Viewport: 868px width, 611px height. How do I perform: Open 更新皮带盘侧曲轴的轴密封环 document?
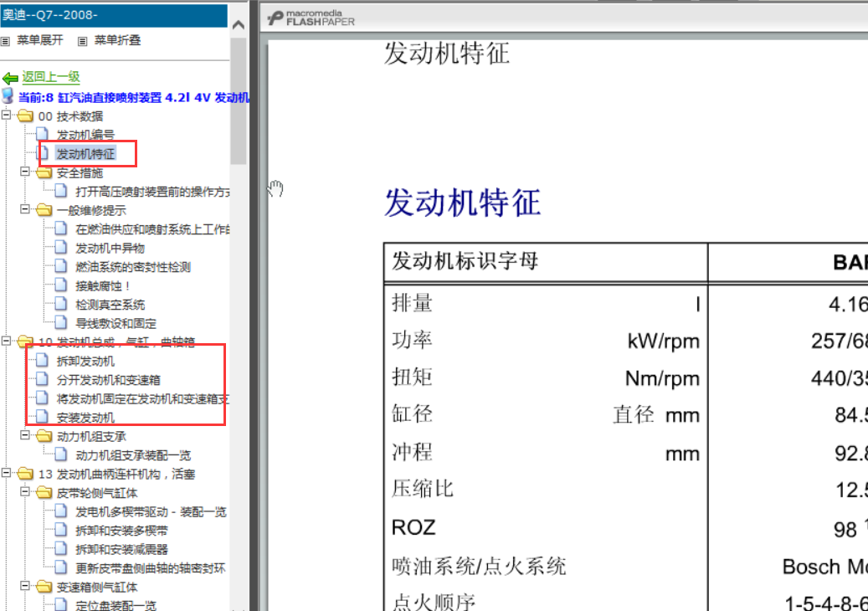click(150, 567)
